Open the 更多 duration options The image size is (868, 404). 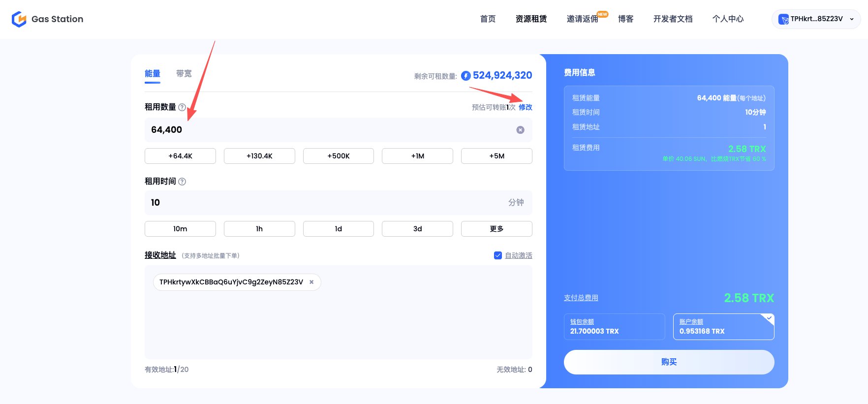coord(496,229)
